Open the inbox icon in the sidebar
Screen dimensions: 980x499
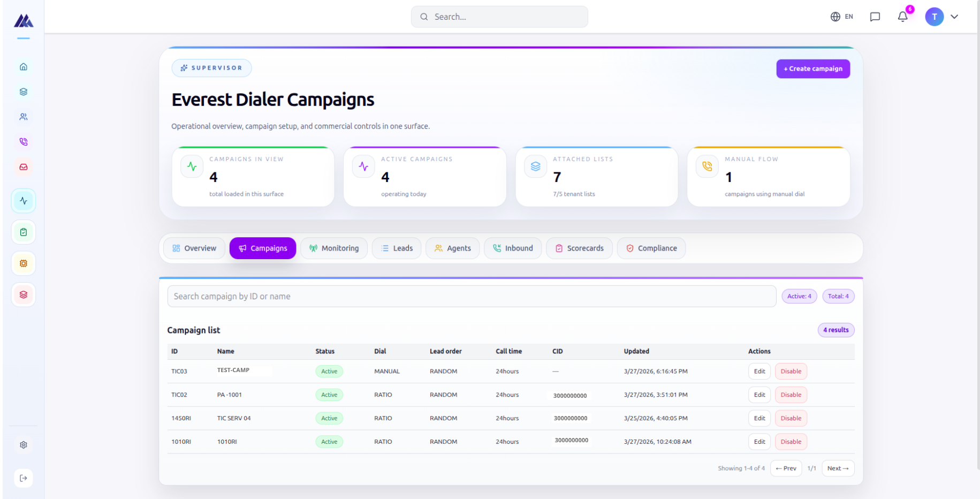[23, 167]
